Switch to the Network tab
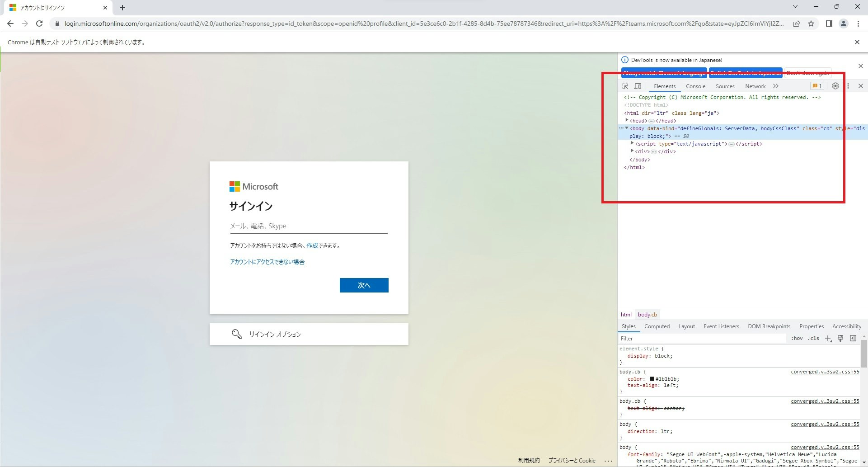868x467 pixels. click(755, 86)
